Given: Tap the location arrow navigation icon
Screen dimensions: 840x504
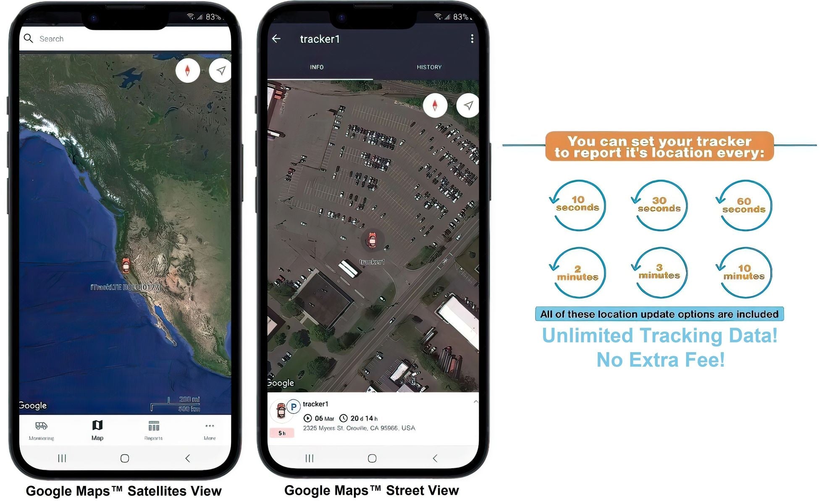Looking at the screenshot, I should (220, 71).
